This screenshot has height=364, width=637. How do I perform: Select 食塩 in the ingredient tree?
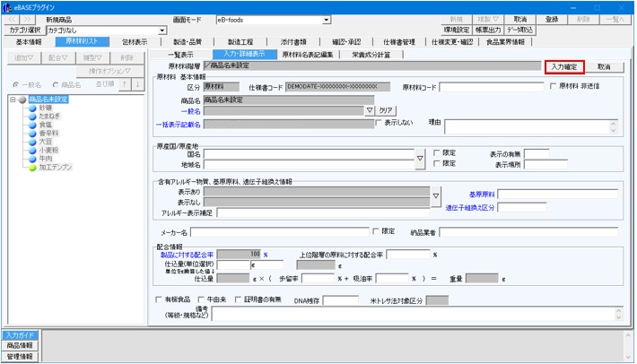pyautogui.click(x=45, y=125)
